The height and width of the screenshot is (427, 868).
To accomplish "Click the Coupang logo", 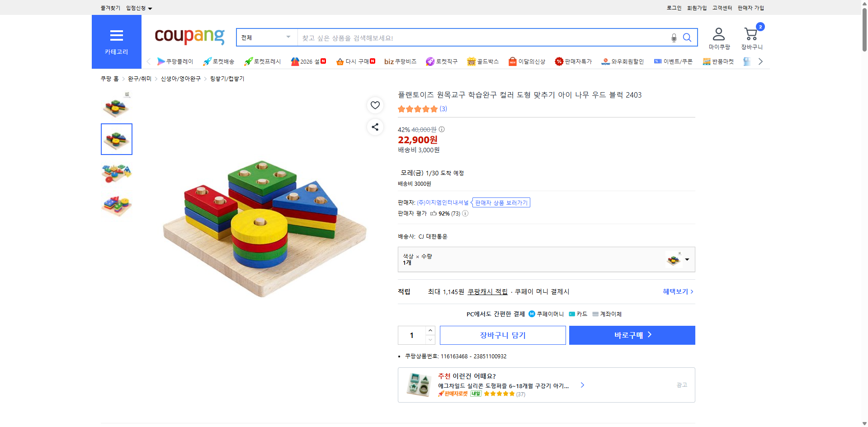I will point(189,37).
